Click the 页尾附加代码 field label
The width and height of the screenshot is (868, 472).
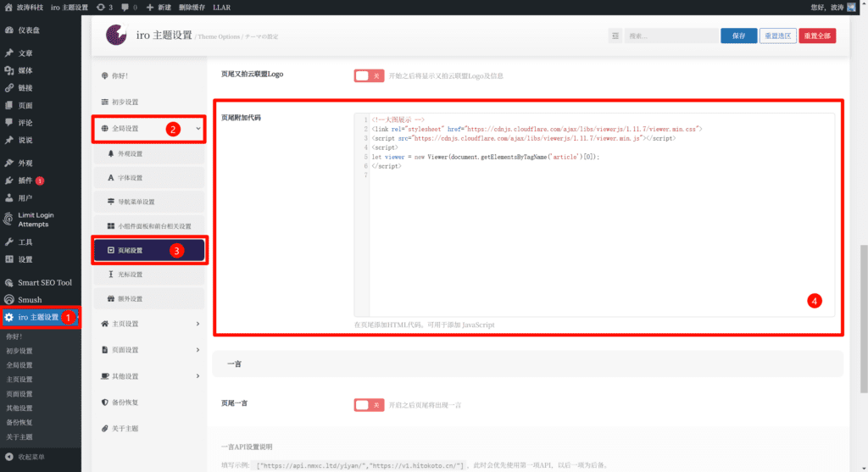pos(241,118)
